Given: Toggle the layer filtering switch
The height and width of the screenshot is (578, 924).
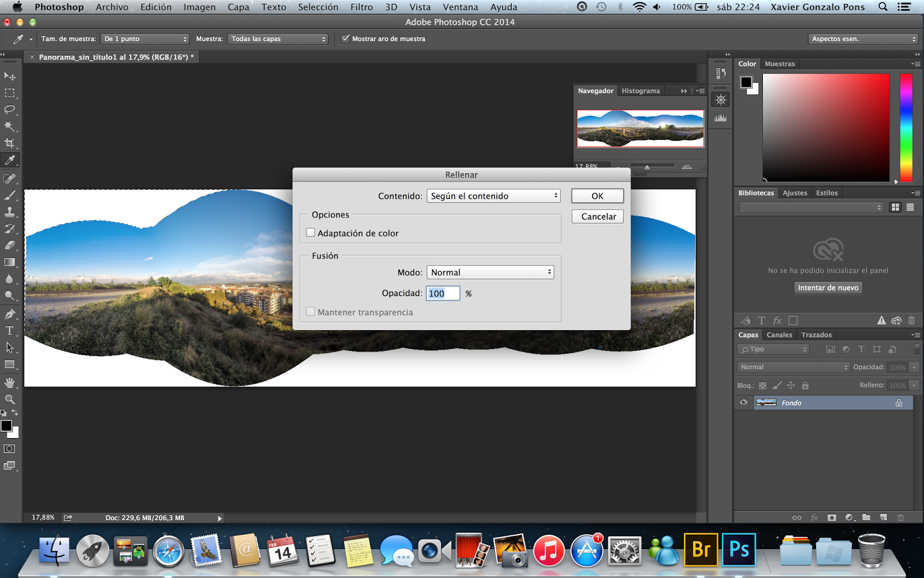Looking at the screenshot, I should click(916, 349).
